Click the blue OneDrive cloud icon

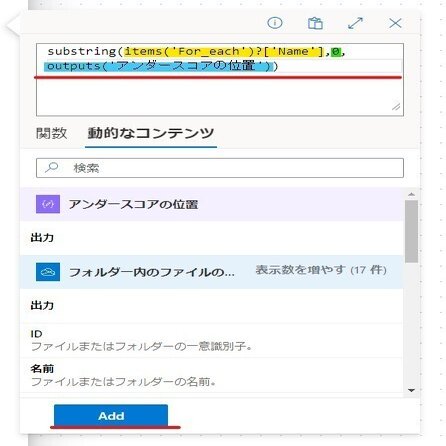pyautogui.click(x=48, y=272)
